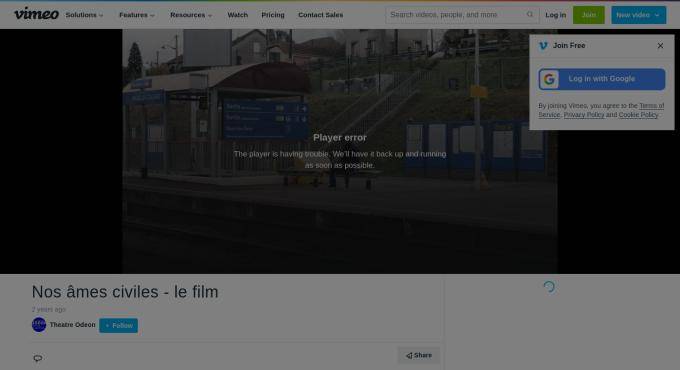
Task: Click Log in with Google button
Action: click(602, 79)
